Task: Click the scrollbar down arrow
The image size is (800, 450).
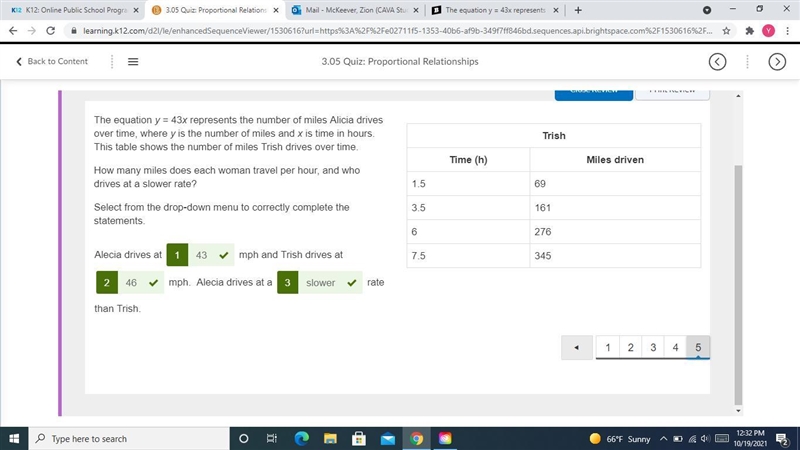Action: click(x=738, y=411)
